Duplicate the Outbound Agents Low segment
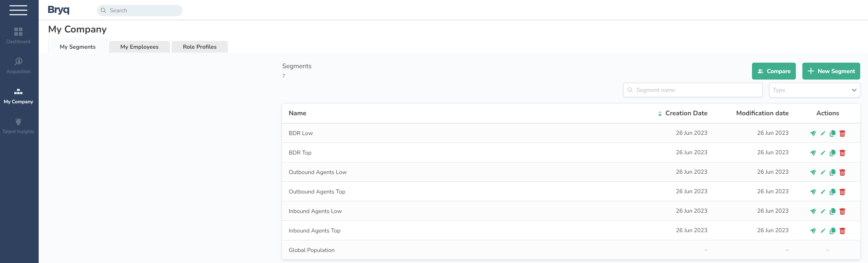 point(832,172)
